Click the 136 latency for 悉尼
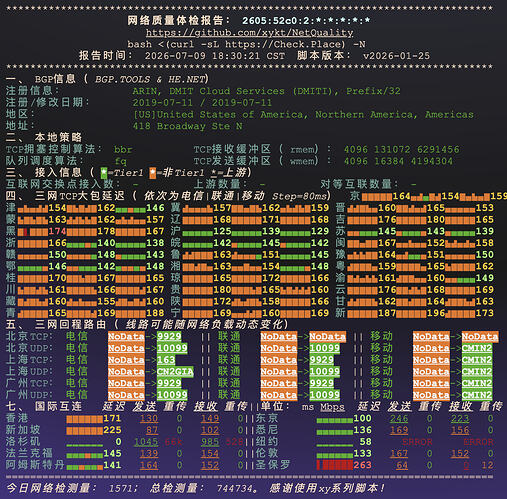 point(362,430)
